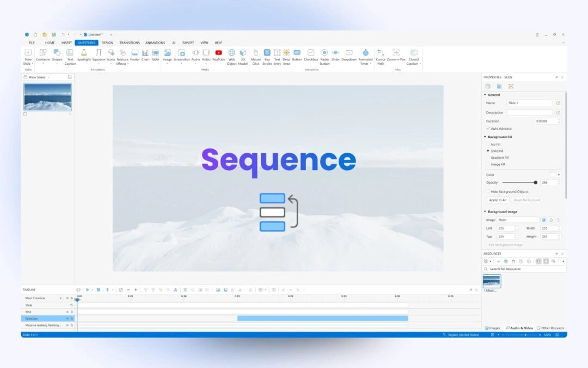
Task: Open the Shapes dropdown
Action: (x=57, y=63)
